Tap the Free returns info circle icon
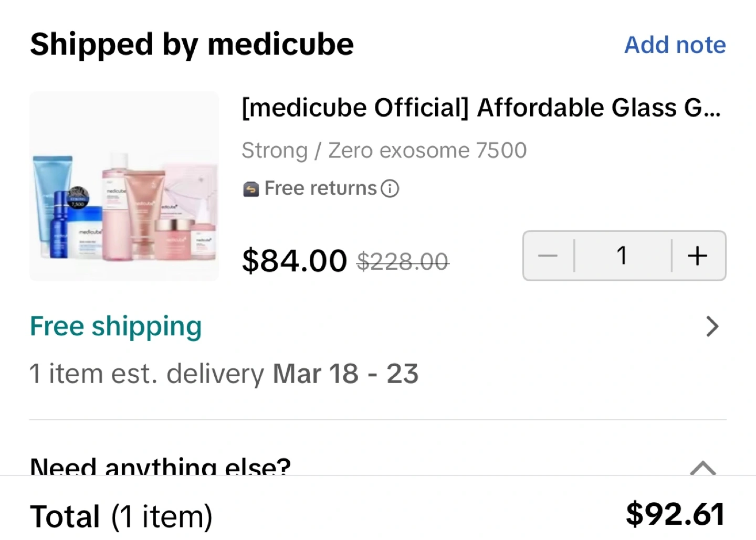Screen dimensions: 756x540 pyautogui.click(x=390, y=188)
